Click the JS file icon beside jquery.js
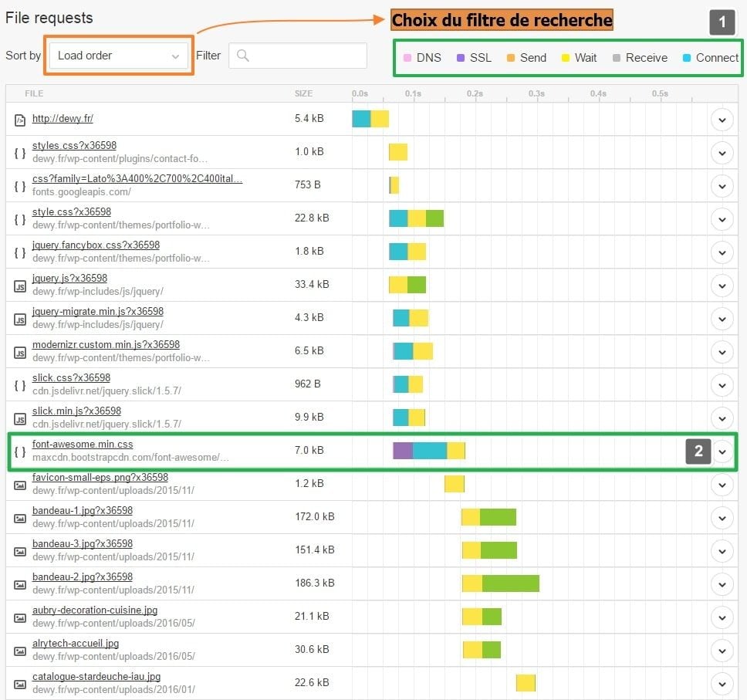Viewport: 747px width, 700px height. 20,286
